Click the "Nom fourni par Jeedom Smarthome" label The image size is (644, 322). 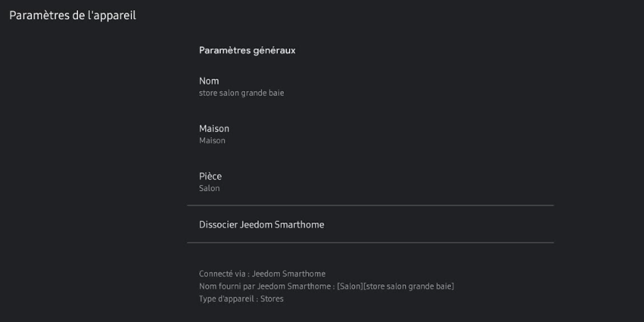(x=266, y=286)
